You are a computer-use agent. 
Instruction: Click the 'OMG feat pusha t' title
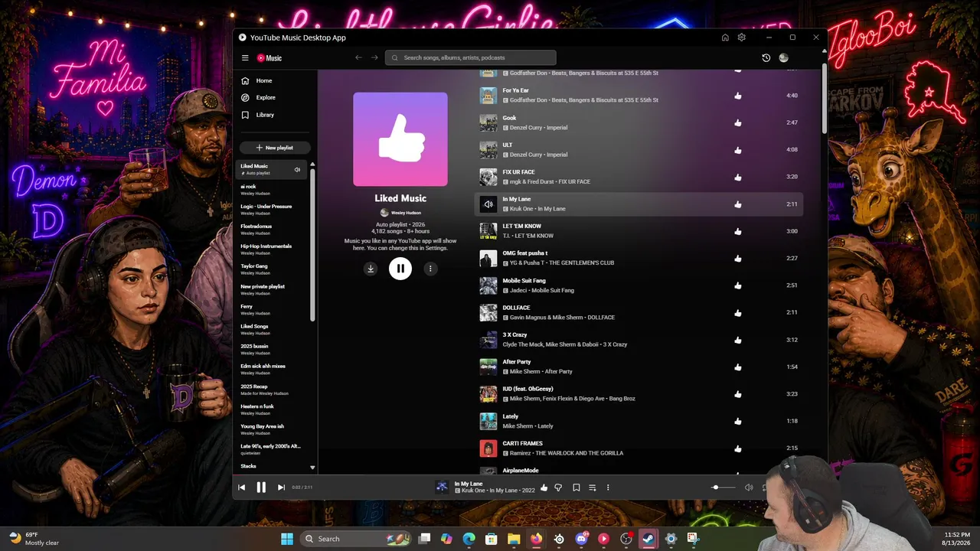525,253
